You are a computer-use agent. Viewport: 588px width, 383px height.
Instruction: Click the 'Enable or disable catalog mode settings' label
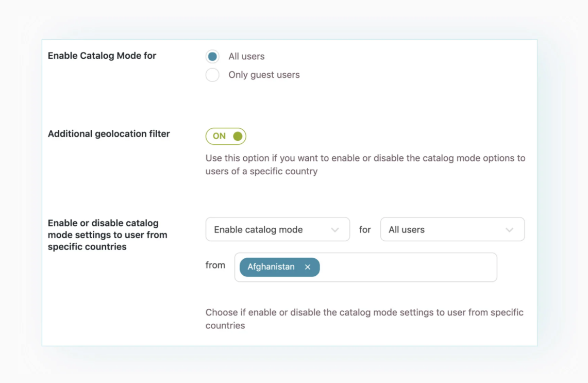point(107,235)
